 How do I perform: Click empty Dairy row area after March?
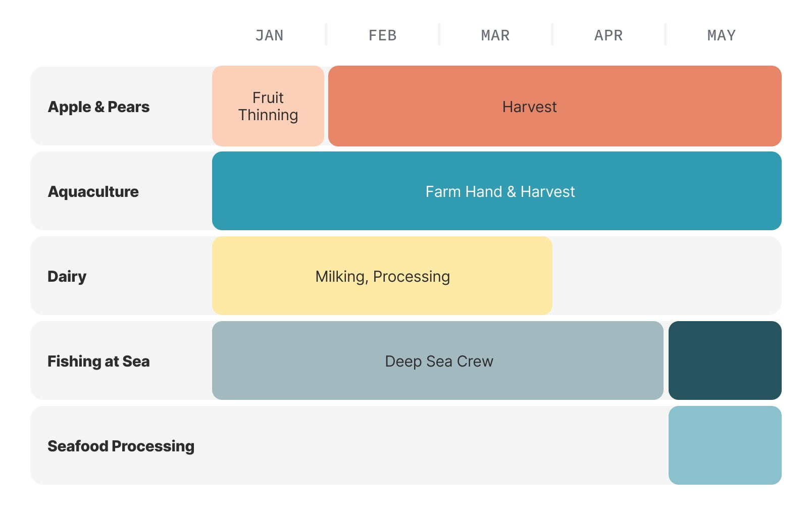pos(667,276)
